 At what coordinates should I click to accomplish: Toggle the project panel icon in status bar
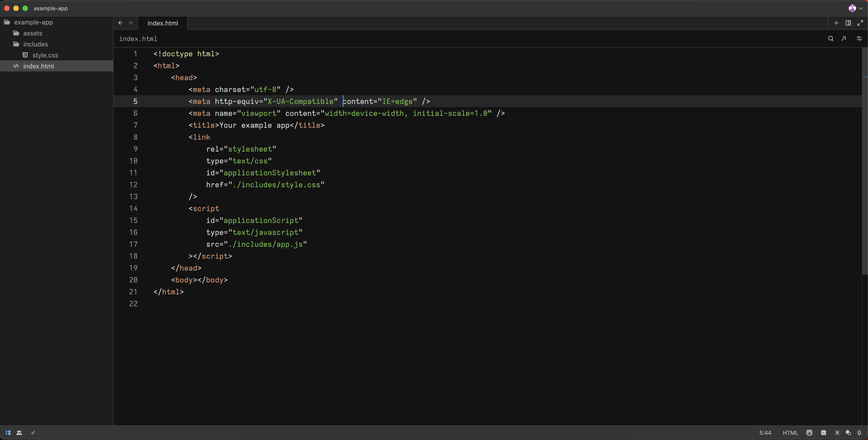[8, 433]
